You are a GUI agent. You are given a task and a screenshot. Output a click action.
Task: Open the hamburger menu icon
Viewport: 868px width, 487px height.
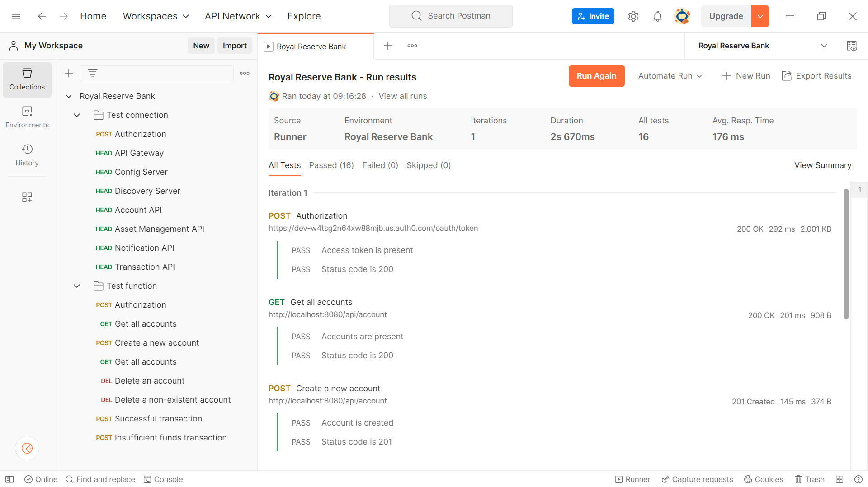point(16,16)
